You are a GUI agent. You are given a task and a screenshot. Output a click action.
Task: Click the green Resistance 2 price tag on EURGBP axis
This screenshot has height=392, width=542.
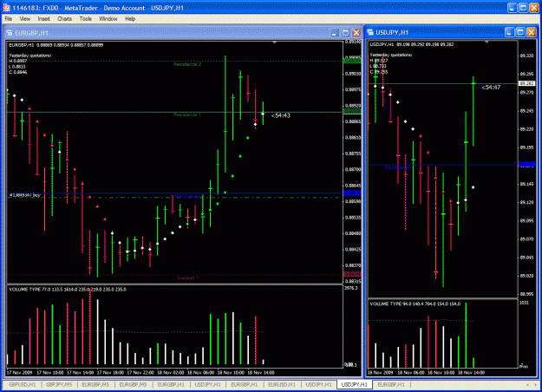(x=352, y=62)
